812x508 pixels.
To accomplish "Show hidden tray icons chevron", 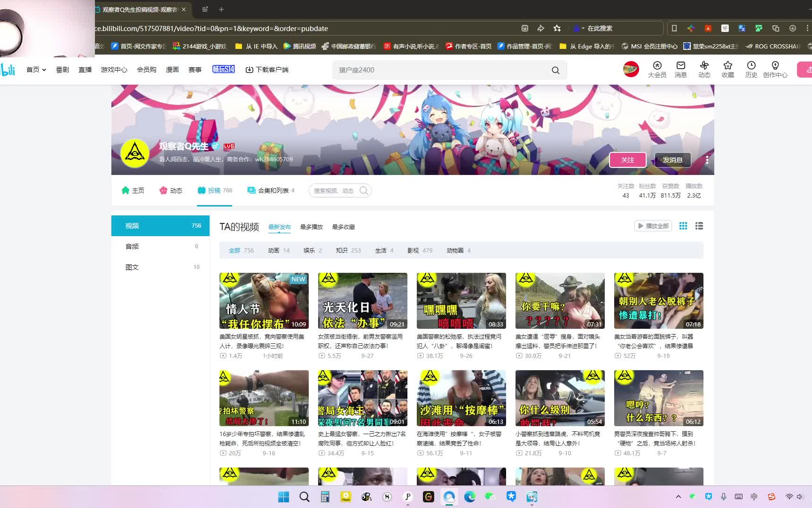I will 678,497.
